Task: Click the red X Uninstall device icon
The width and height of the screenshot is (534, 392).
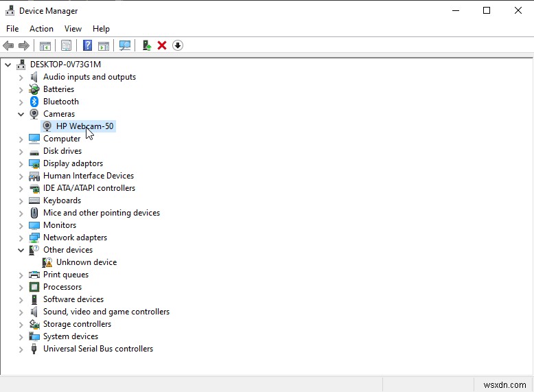Action: 162,45
